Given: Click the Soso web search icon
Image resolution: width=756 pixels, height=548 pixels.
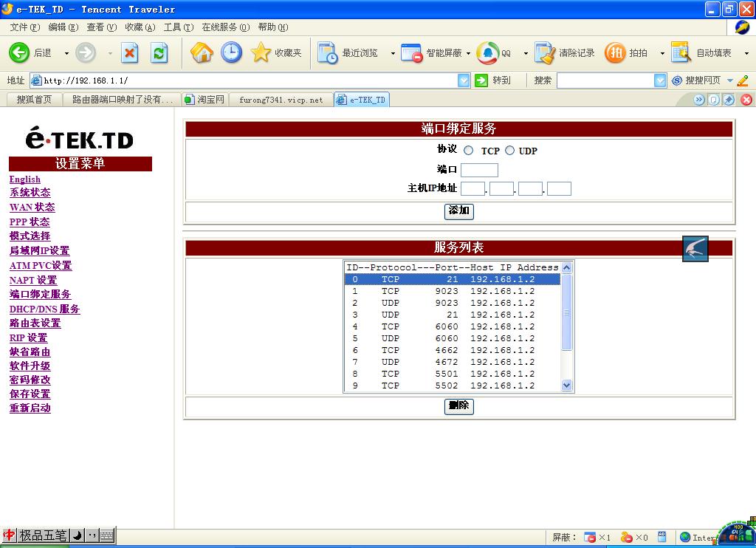Looking at the screenshot, I should click(x=677, y=81).
